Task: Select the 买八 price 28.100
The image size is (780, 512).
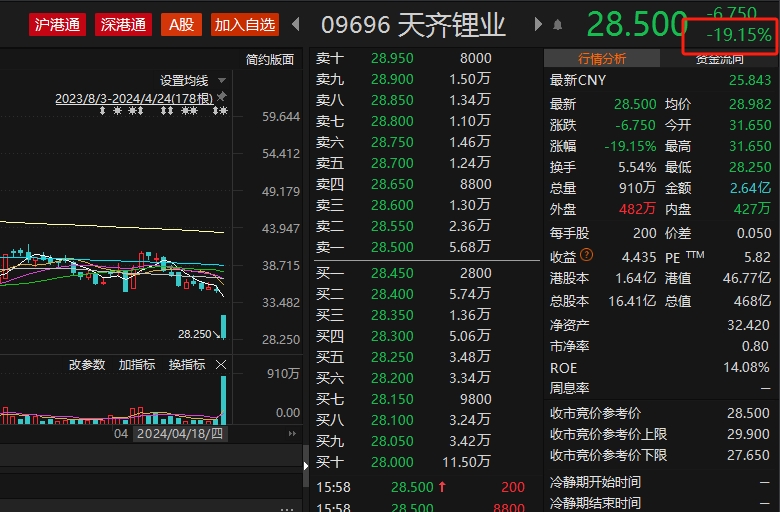Action: click(x=392, y=420)
